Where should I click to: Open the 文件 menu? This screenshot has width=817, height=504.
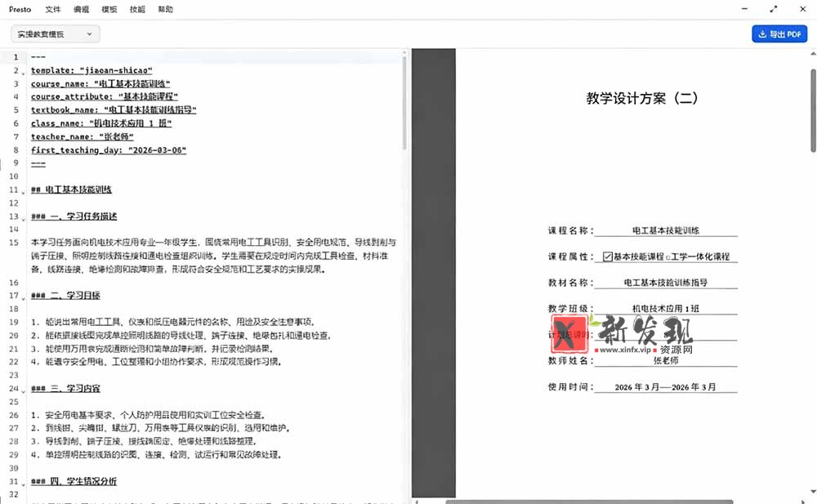[x=52, y=9]
